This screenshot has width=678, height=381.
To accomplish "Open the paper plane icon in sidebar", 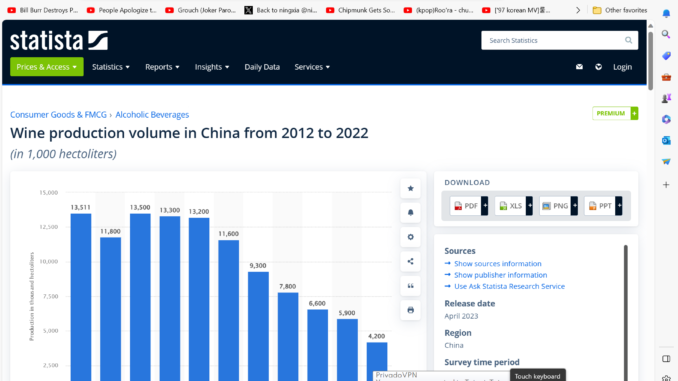I will 666,162.
